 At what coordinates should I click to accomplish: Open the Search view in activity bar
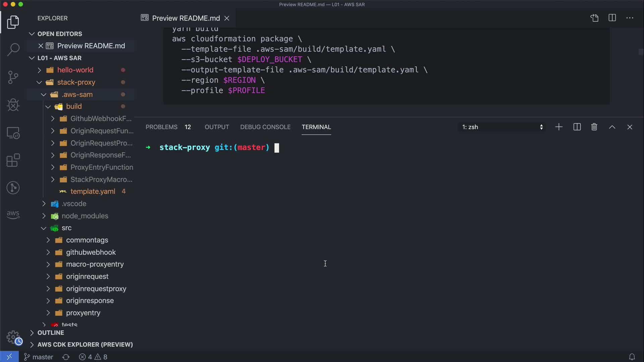click(x=13, y=50)
